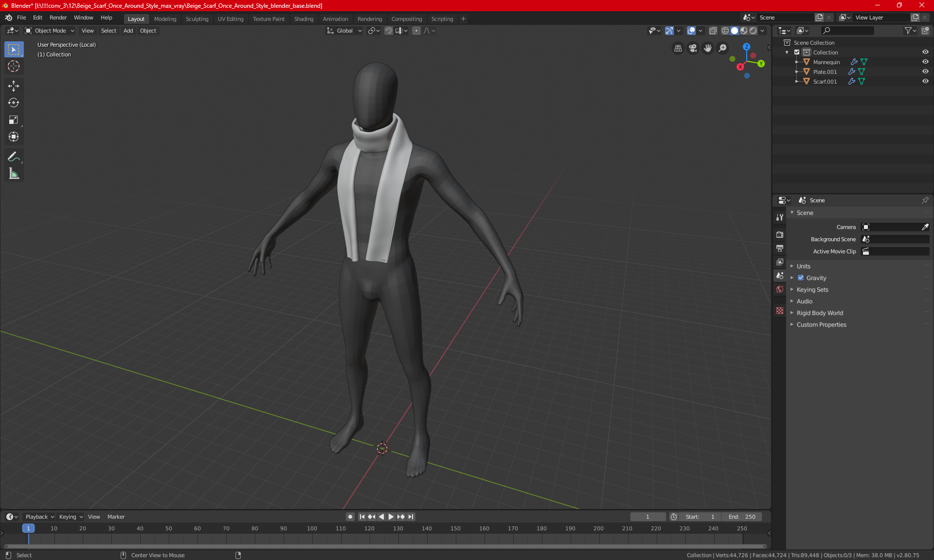
Task: Open the Object Mode dropdown
Action: click(x=50, y=31)
